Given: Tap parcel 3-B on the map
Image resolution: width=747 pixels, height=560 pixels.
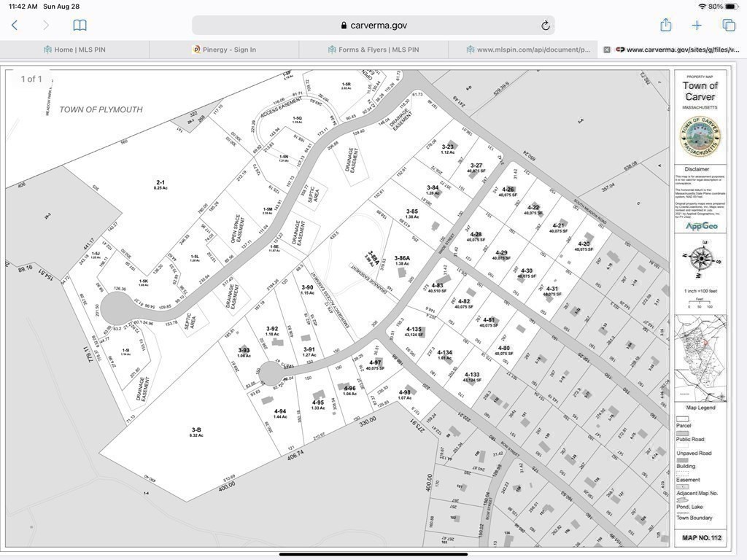Looking at the screenshot, I should click(x=196, y=432).
